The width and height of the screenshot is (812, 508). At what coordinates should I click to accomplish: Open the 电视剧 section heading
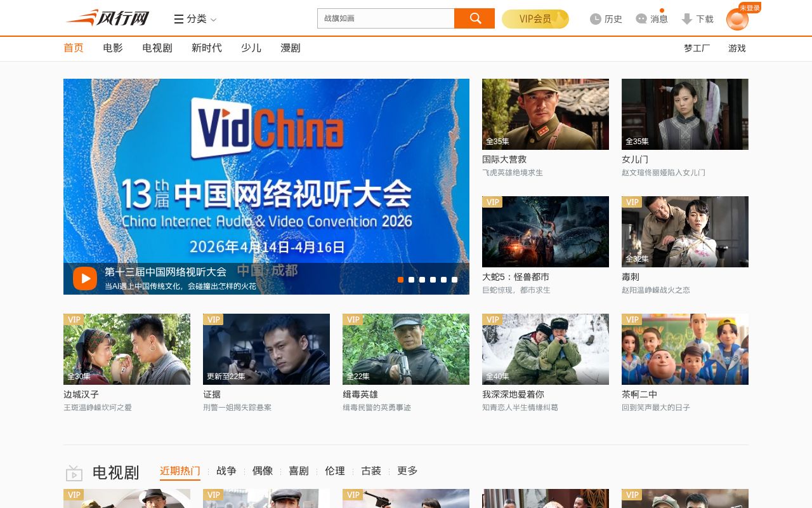(x=115, y=472)
